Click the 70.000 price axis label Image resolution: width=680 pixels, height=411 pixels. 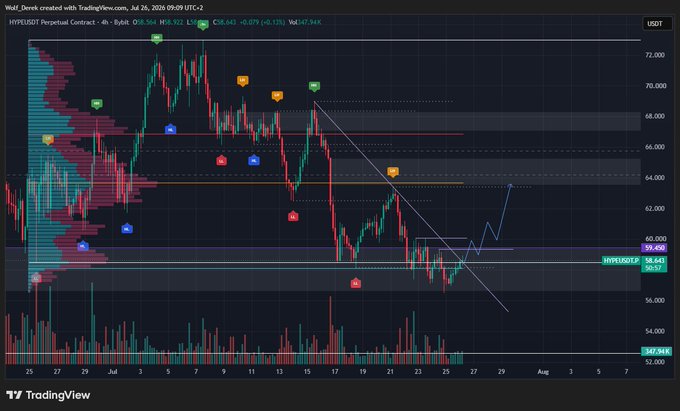655,86
